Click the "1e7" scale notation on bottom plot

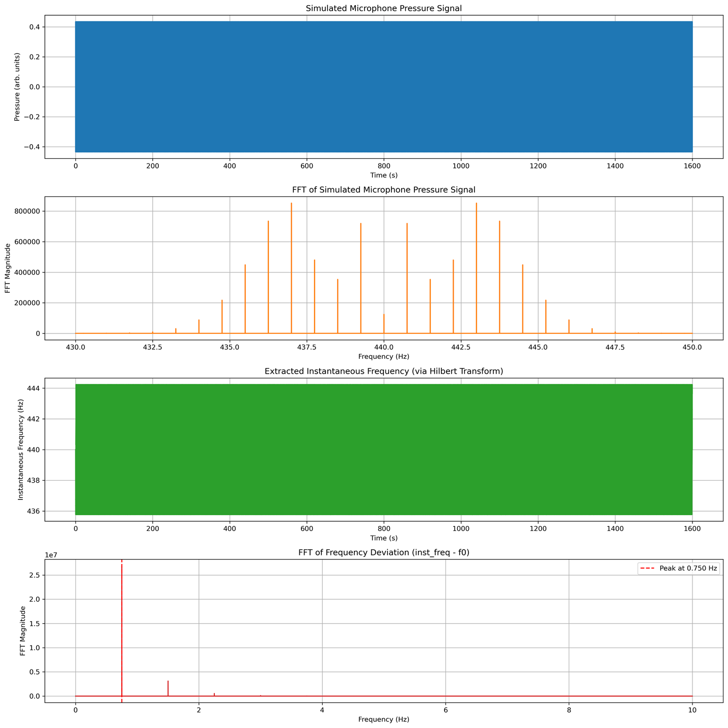click(51, 555)
